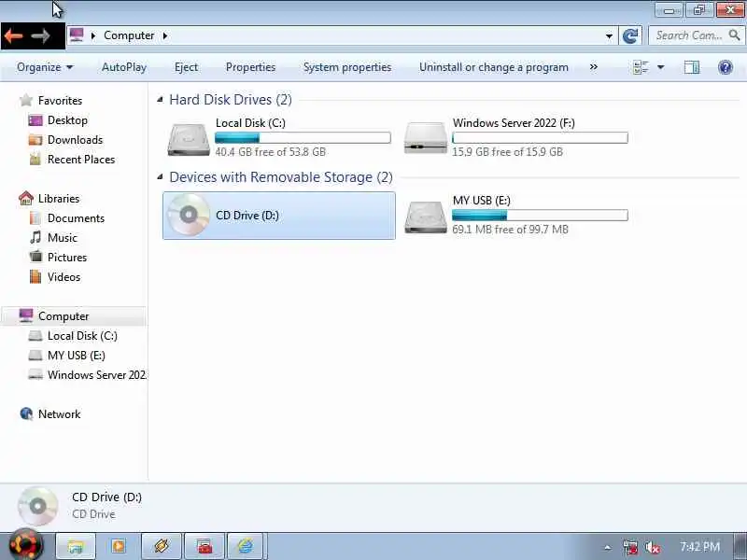Click the Computer breadcrumb in the address bar
Screen dimensions: 747x560
[129, 35]
